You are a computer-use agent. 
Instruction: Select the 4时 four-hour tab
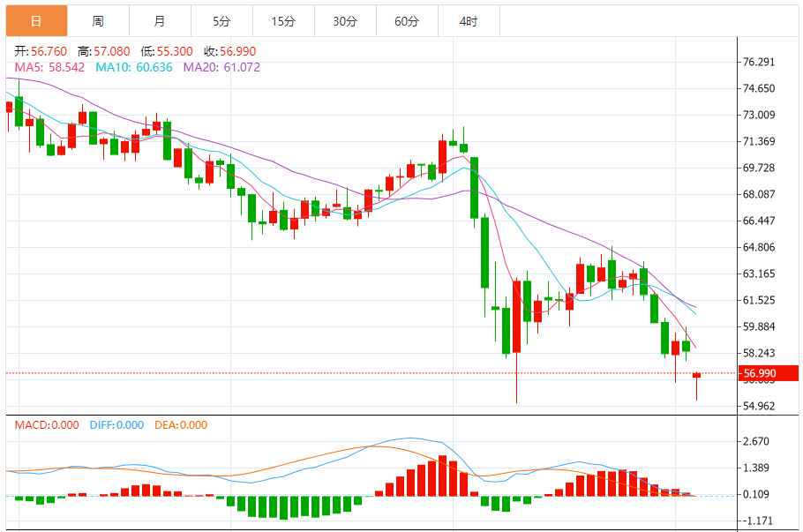coord(469,21)
